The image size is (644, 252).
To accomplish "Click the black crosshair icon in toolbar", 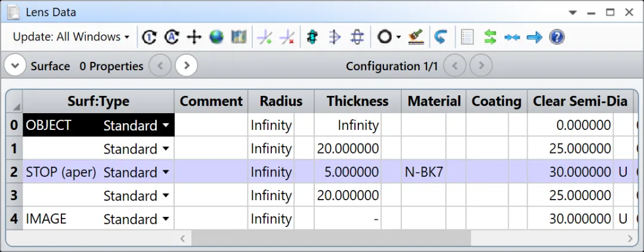I will click(x=194, y=37).
